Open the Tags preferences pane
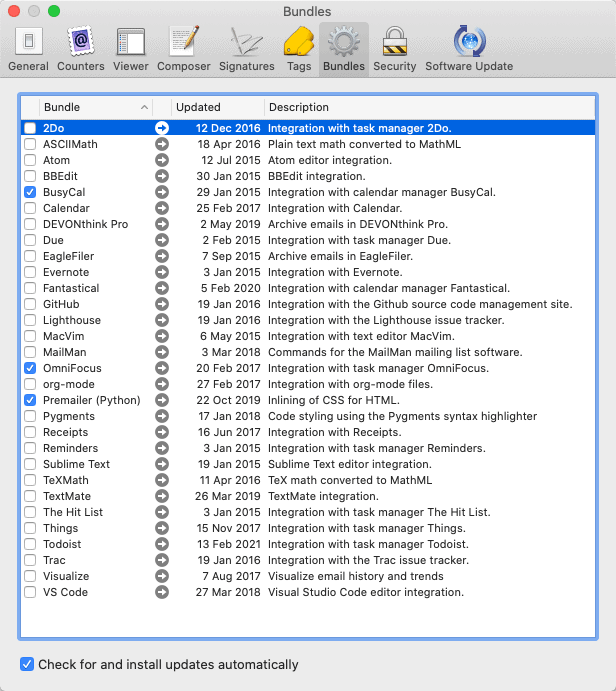Viewport: 616px width, 691px height. click(299, 49)
